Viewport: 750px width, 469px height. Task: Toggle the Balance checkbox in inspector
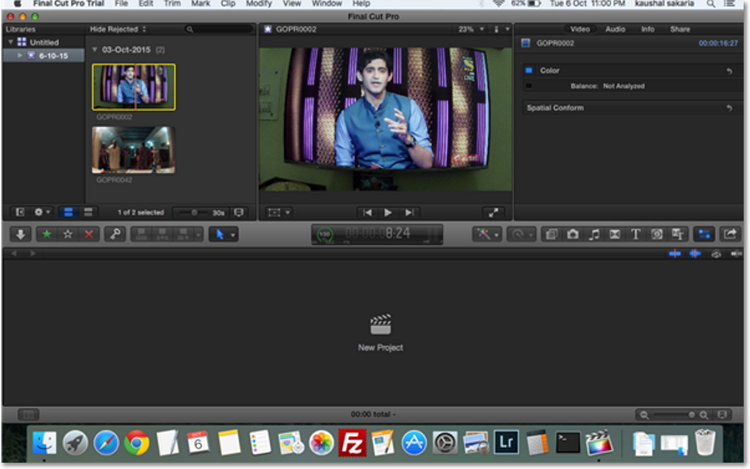(529, 86)
